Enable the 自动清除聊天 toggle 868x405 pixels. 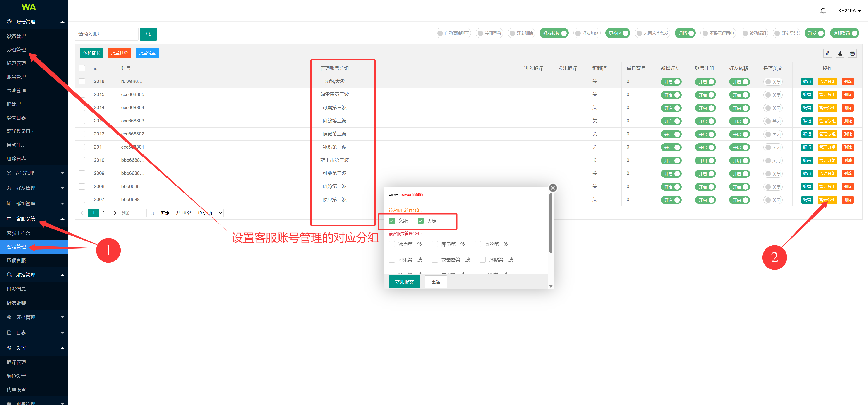point(453,33)
